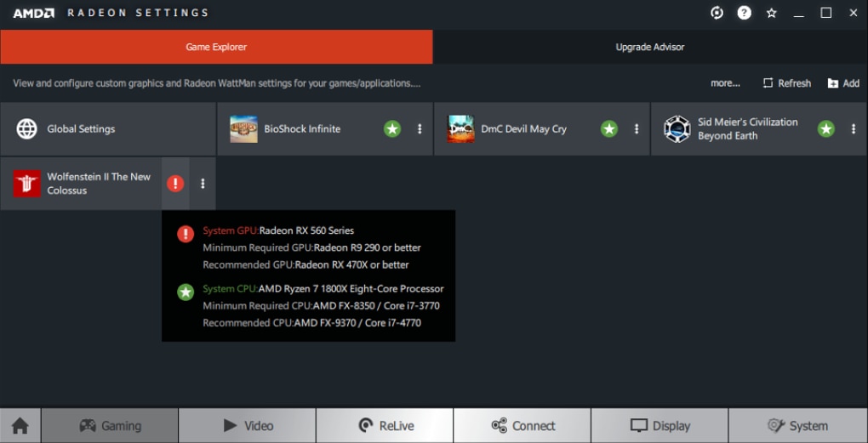The image size is (868, 443).
Task: Click the Global Settings globe icon
Action: (x=26, y=129)
